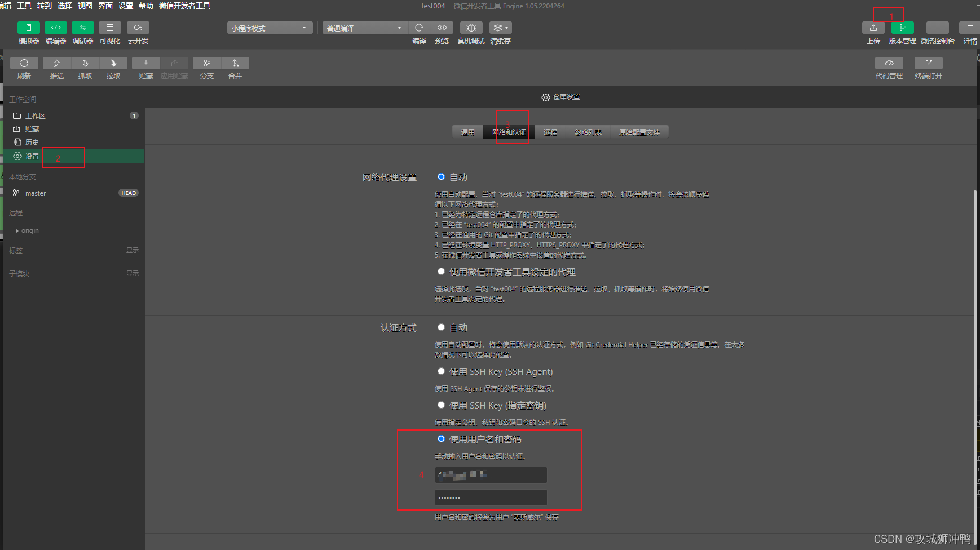Switch to the 网络和认证 tab
This screenshot has height=550, width=980.
(x=509, y=132)
